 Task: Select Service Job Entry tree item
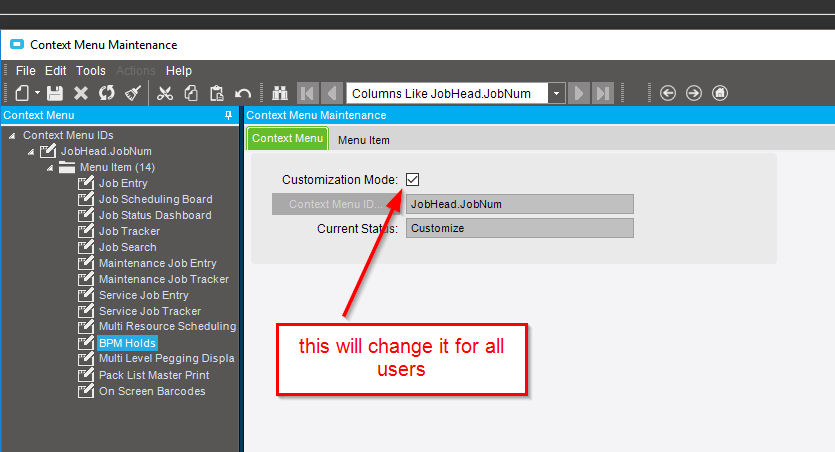coord(144,295)
